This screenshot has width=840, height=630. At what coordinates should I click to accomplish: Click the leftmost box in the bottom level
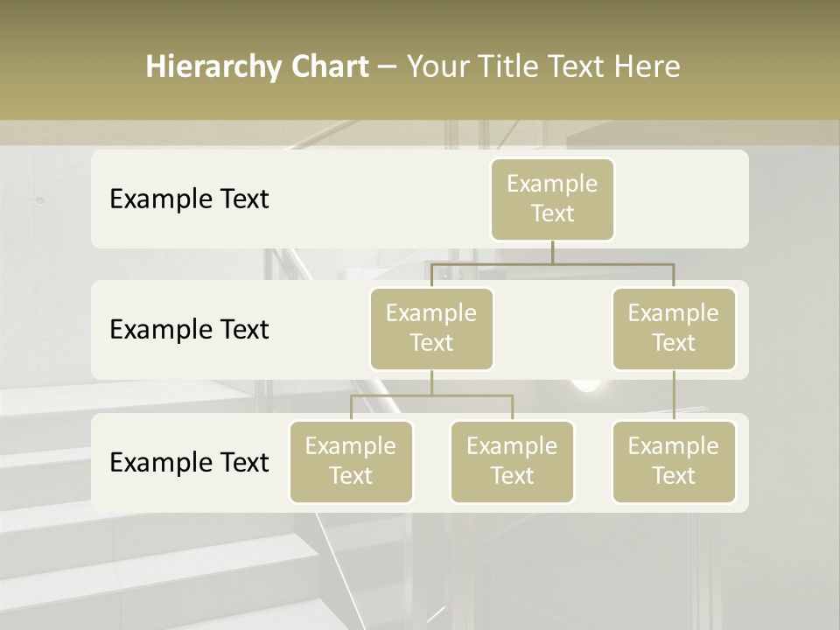point(351,462)
